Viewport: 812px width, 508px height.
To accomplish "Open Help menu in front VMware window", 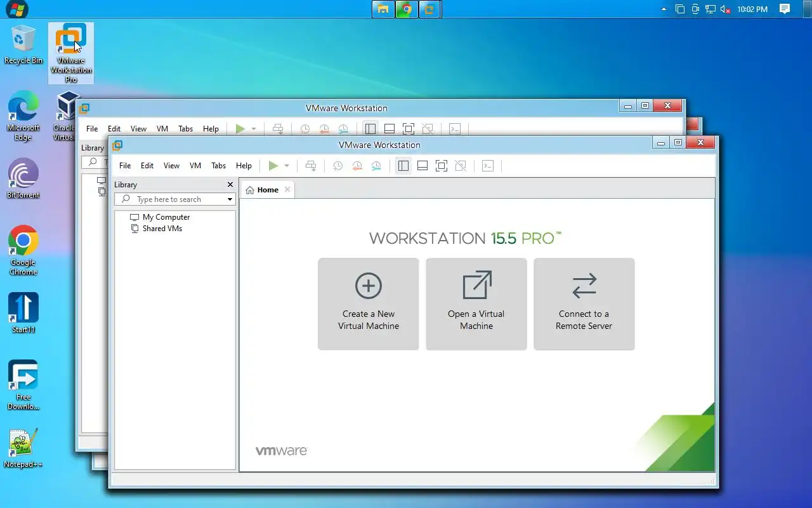I will 244,166.
